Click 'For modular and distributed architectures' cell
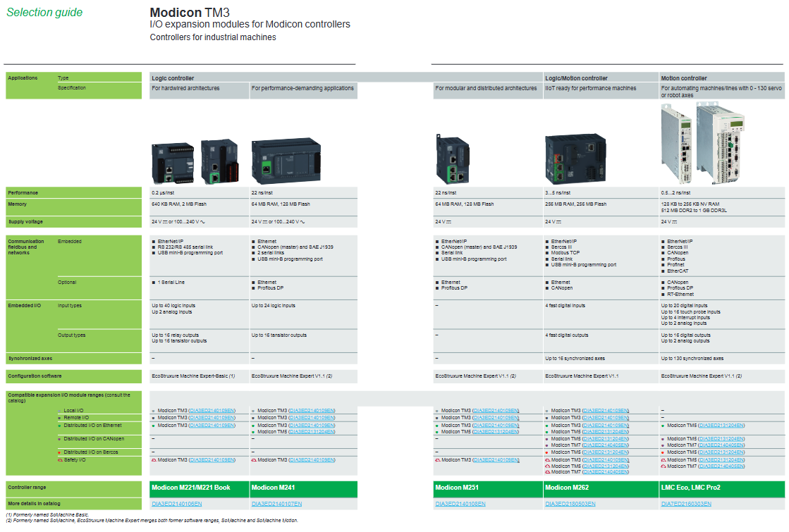Viewport: 789px width, 532px height. click(x=488, y=91)
